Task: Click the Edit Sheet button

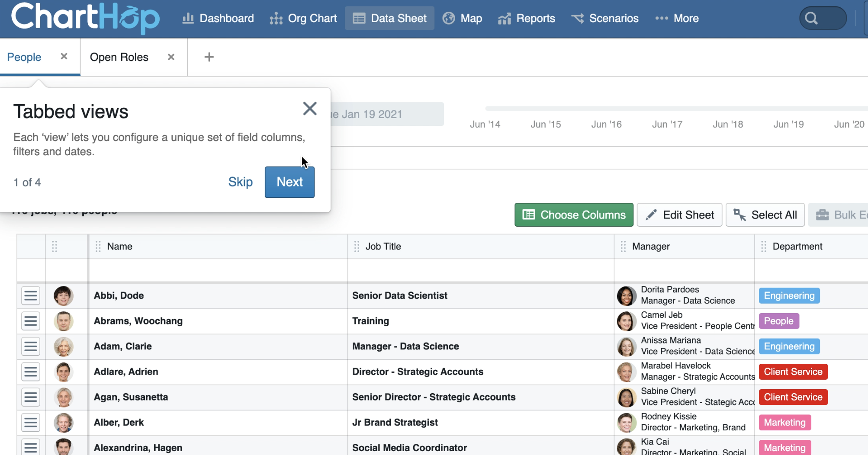Action: (x=679, y=215)
